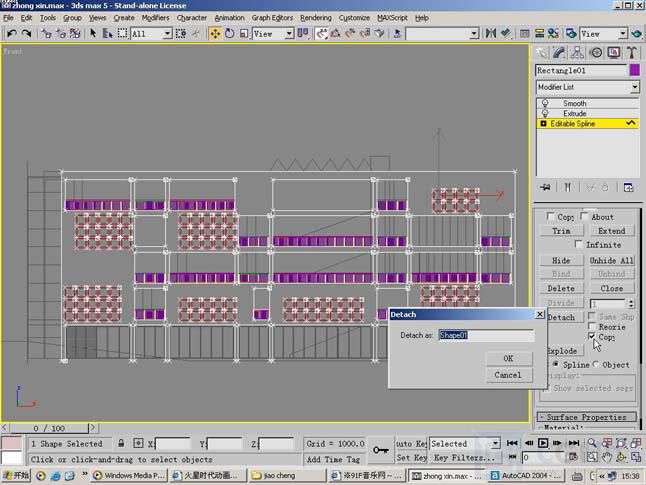The width and height of the screenshot is (646, 485).
Task: Click the Unhide All button
Action: [612, 260]
